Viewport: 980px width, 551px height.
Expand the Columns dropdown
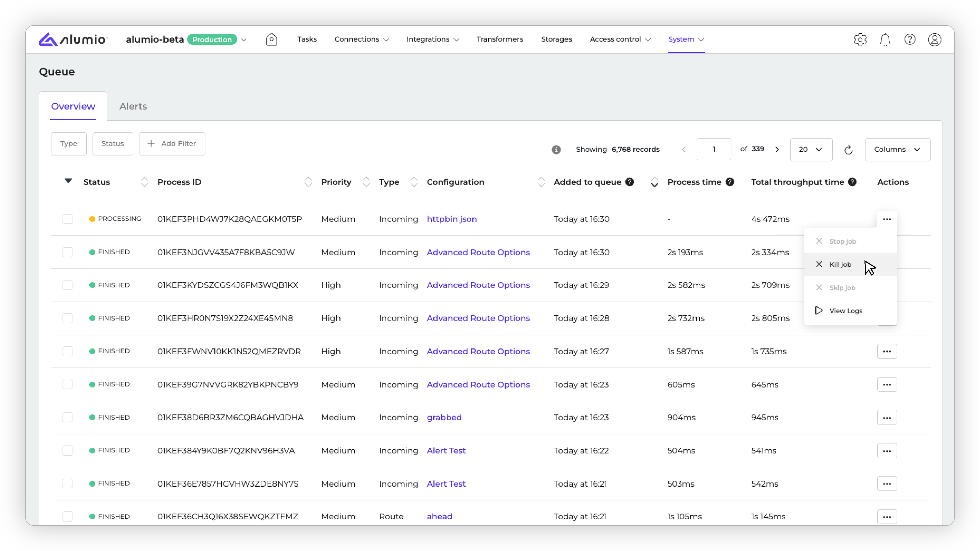(x=898, y=149)
